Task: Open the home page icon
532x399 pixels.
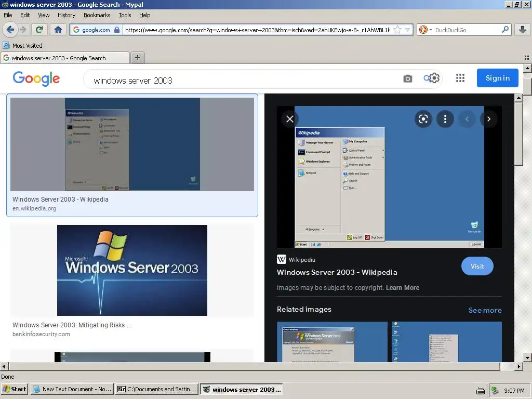Action: (x=58, y=30)
